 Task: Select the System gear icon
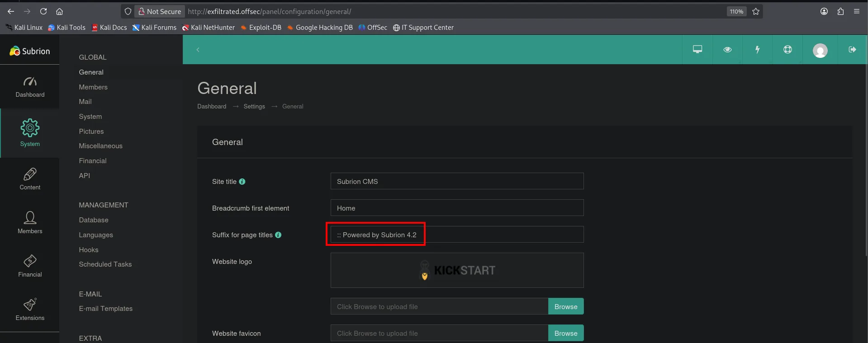30,128
